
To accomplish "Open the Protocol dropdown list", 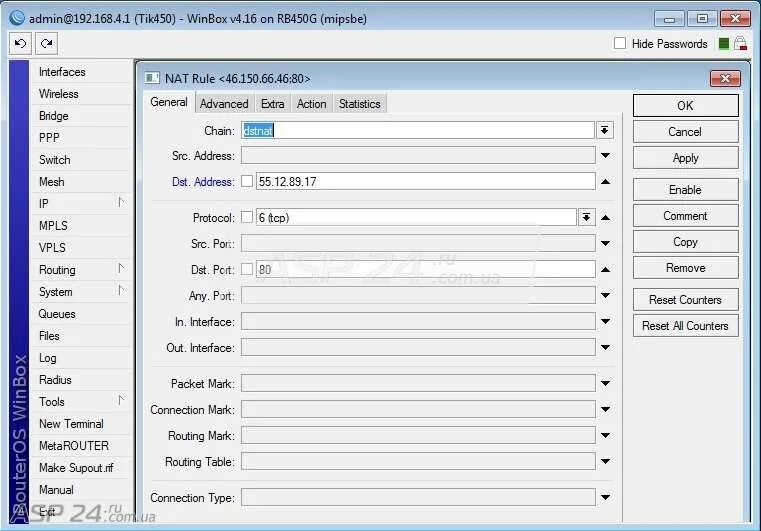I will 586,217.
